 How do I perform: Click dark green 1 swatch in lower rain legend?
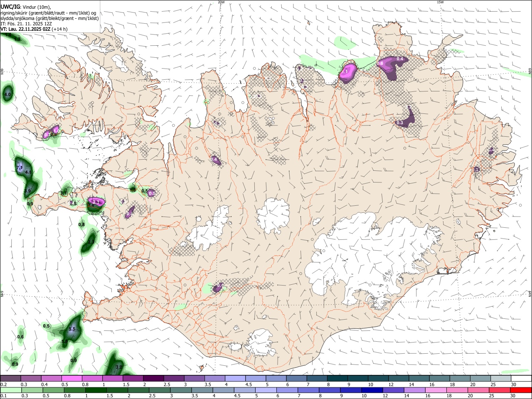tap(96, 390)
